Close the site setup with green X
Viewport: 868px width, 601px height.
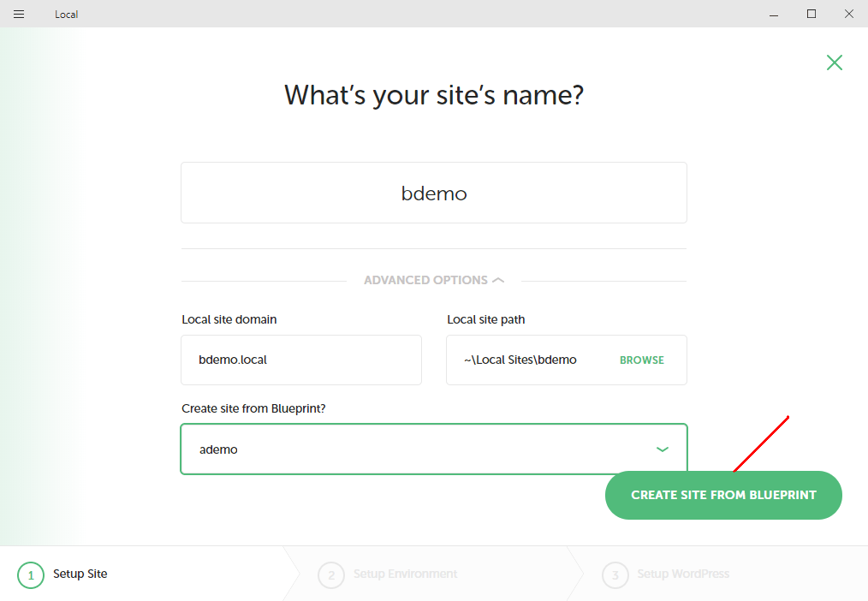click(x=835, y=62)
